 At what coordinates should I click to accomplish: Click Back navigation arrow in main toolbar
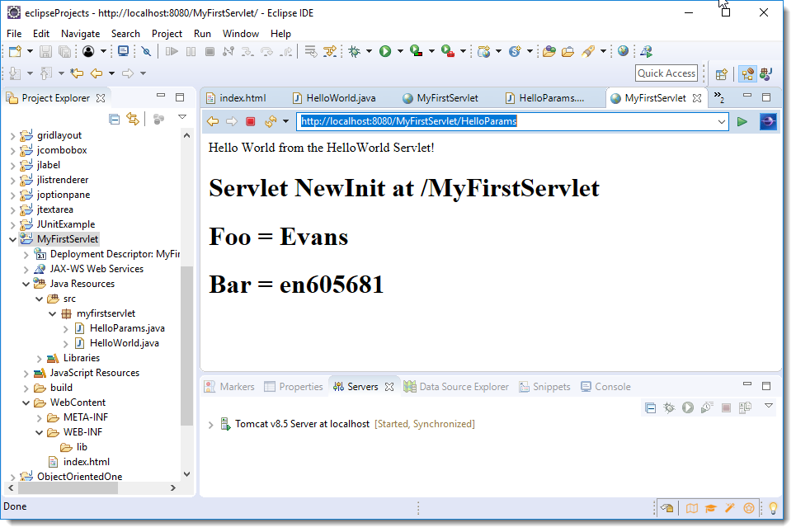pyautogui.click(x=96, y=73)
